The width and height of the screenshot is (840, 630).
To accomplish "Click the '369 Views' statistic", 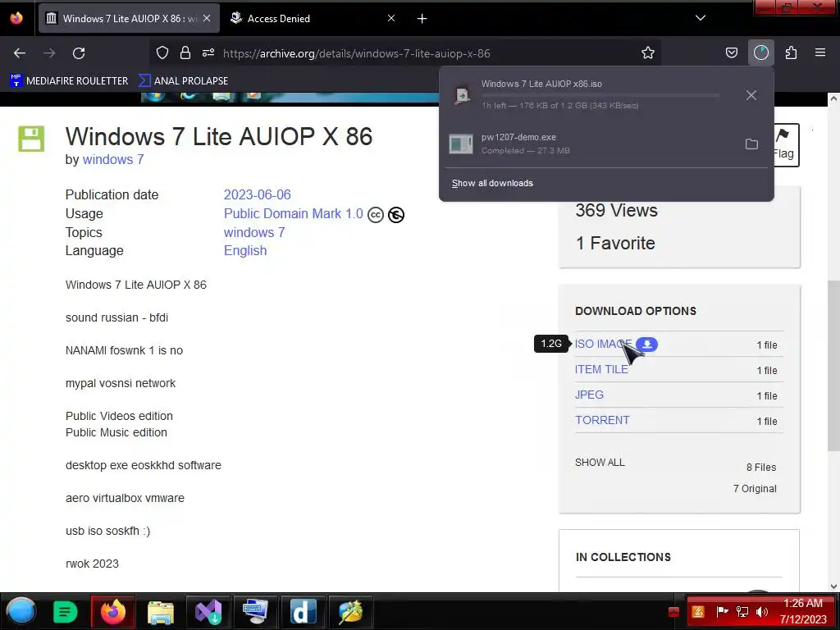I will pos(617,210).
